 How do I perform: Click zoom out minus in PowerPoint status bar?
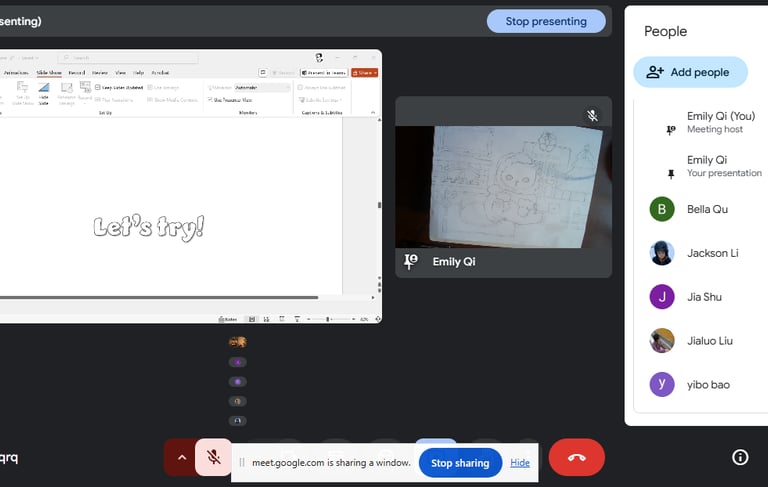[309, 319]
